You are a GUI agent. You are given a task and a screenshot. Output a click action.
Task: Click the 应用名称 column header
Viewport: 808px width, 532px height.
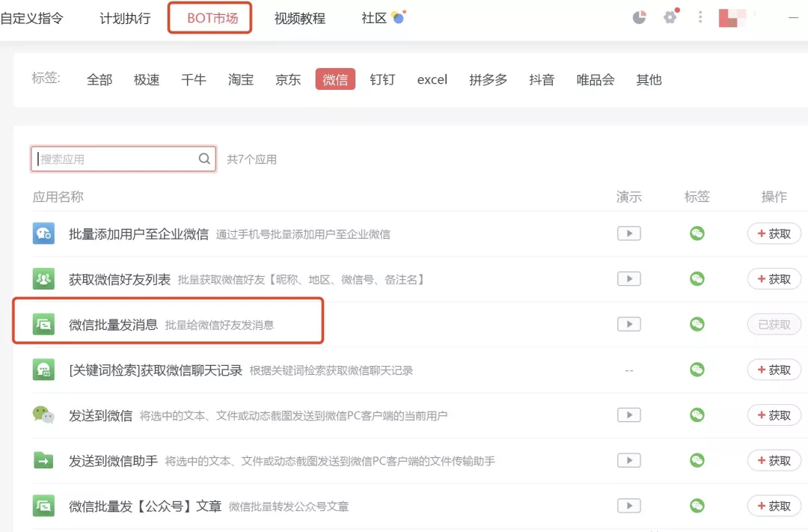[x=58, y=196]
